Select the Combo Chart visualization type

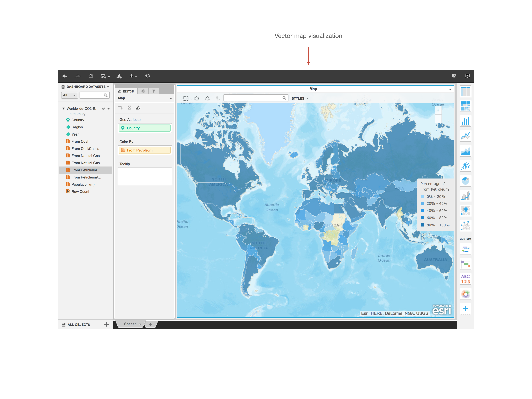(465, 196)
